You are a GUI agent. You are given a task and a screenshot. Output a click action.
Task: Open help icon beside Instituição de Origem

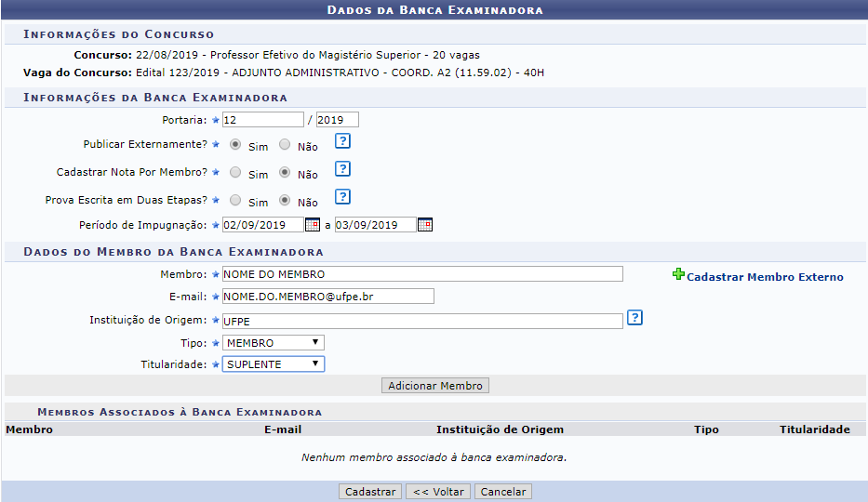tap(634, 318)
